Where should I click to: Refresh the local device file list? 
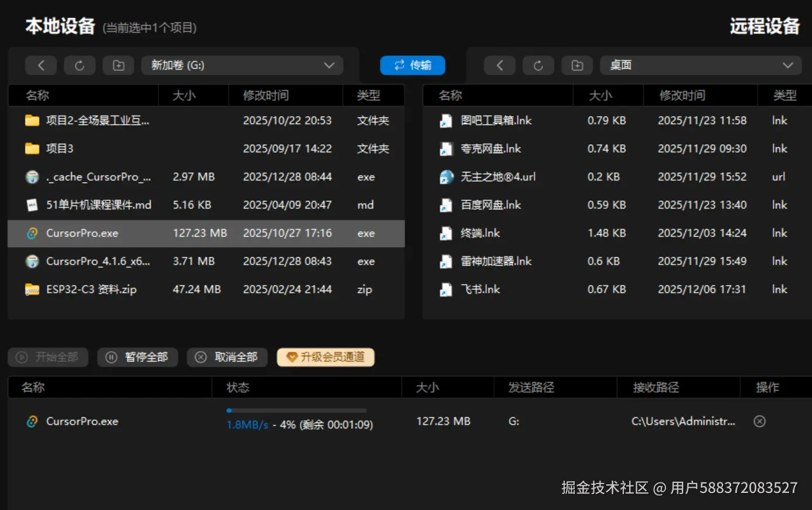[x=80, y=65]
